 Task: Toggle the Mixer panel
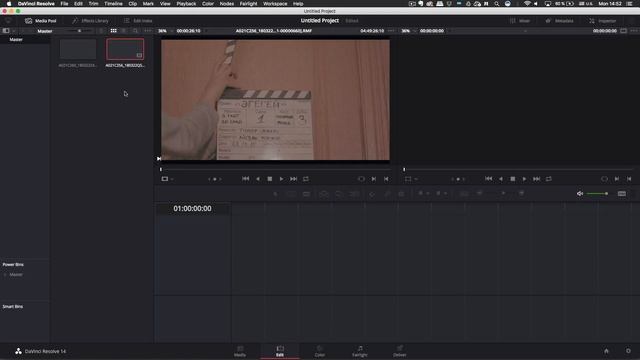point(520,21)
